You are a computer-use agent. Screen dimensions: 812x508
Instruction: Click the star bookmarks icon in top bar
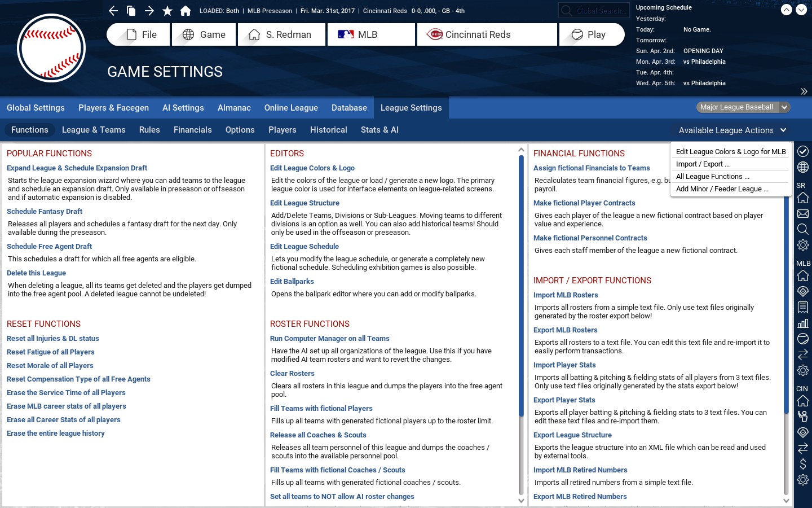167,11
